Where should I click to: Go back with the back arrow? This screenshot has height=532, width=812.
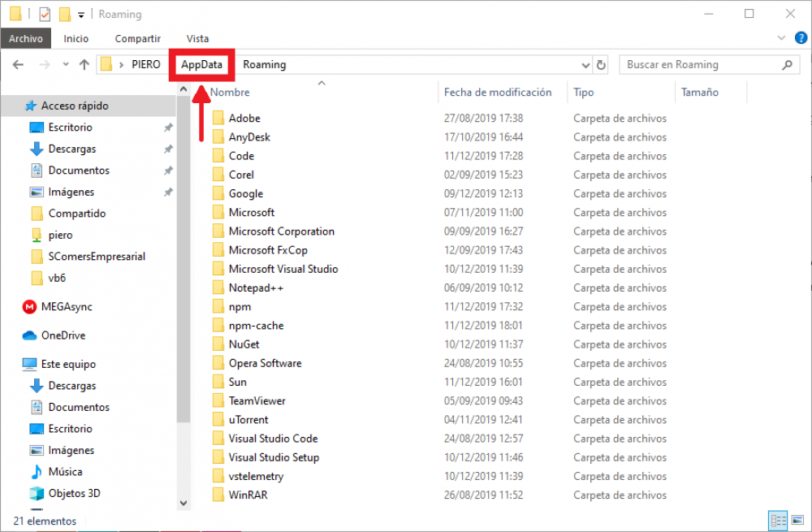18,65
